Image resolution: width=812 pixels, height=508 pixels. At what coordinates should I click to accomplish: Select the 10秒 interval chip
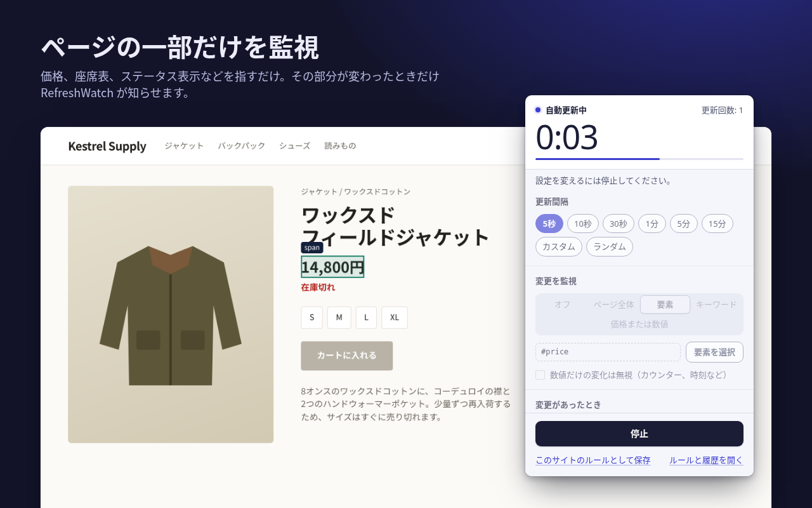[x=583, y=224]
